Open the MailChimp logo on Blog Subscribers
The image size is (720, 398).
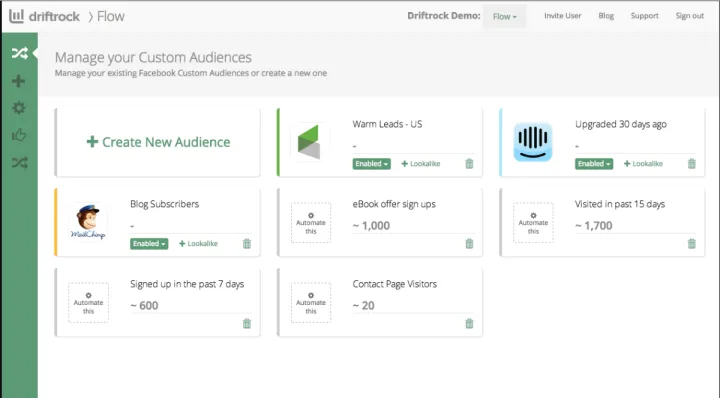coord(88,222)
